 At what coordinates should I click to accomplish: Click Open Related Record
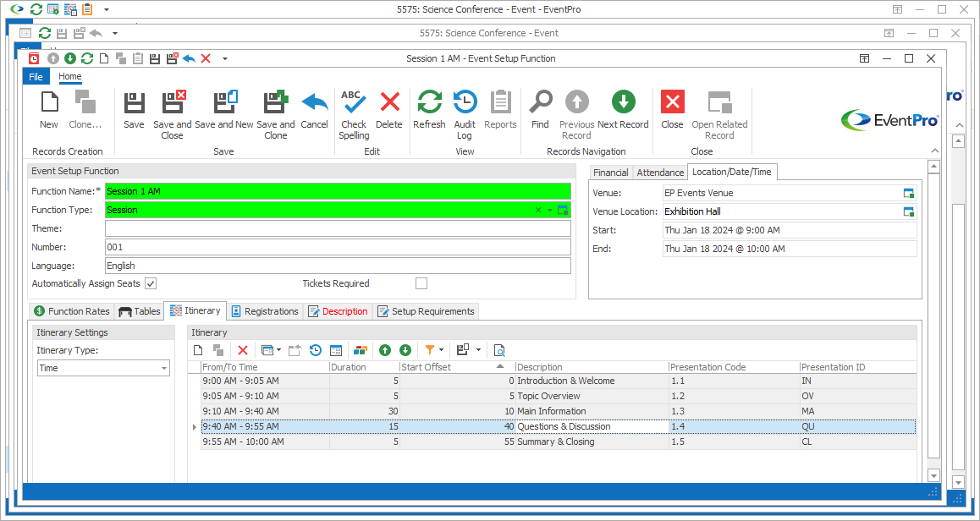(x=719, y=115)
